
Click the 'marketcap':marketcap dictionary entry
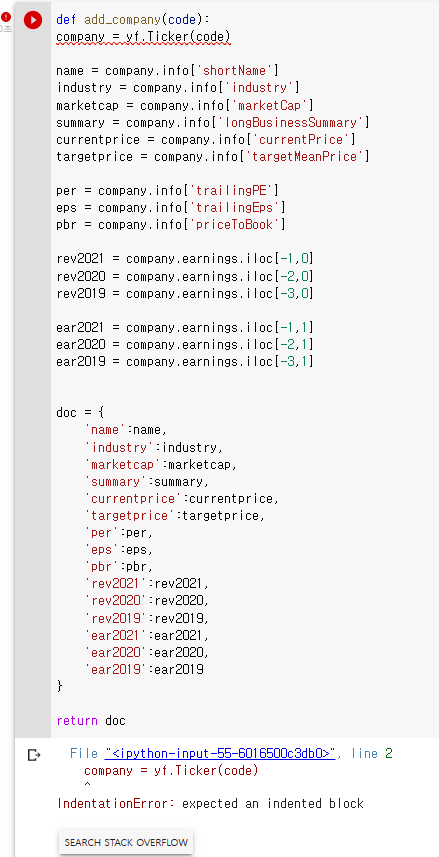point(161,465)
